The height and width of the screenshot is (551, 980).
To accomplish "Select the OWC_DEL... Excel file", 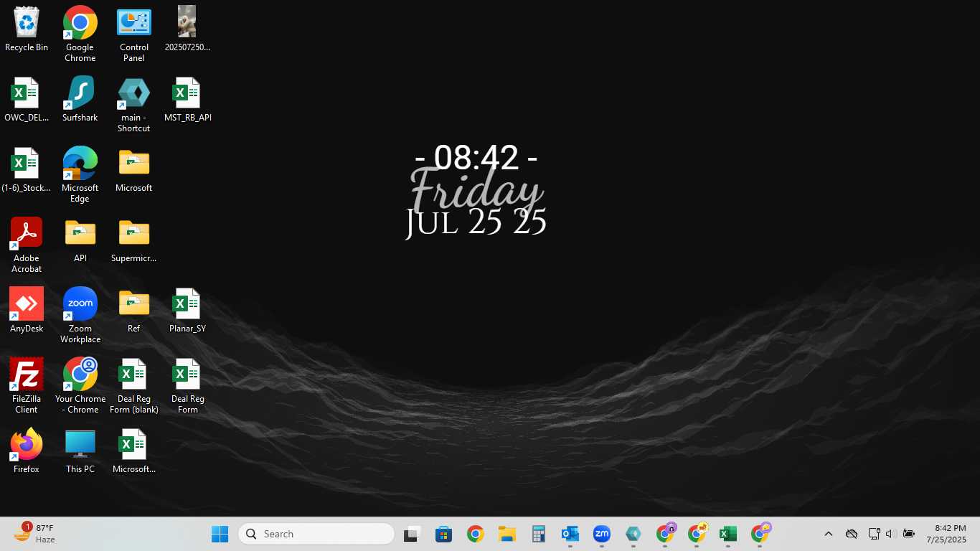I will [27, 100].
